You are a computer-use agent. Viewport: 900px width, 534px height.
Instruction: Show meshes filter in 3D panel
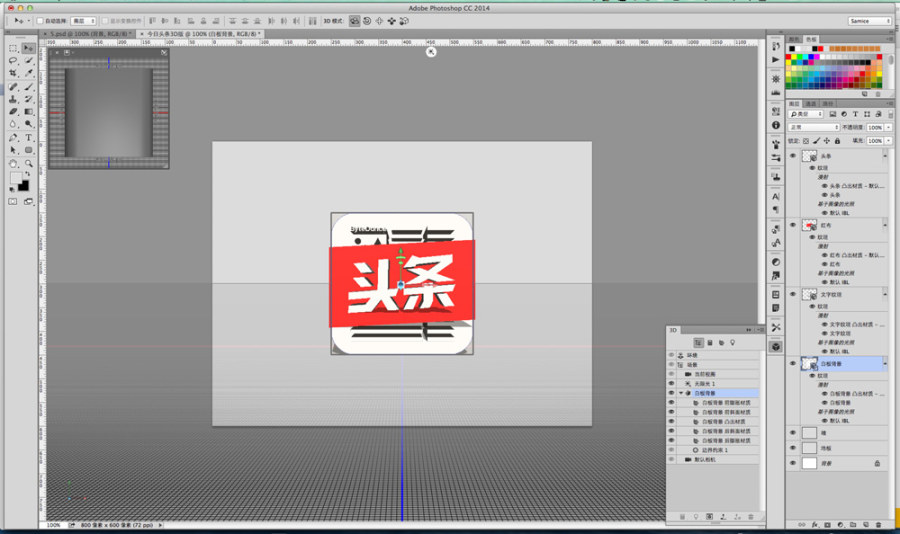tap(710, 343)
